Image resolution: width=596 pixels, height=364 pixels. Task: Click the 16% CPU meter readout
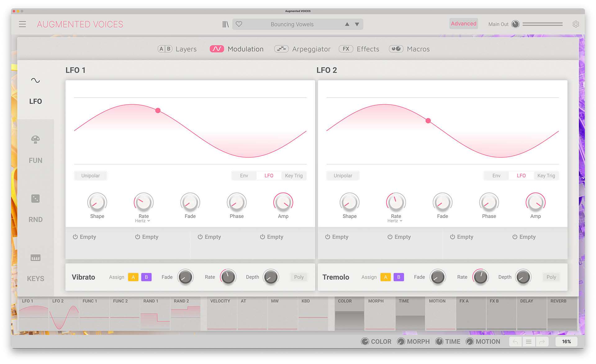point(566,341)
